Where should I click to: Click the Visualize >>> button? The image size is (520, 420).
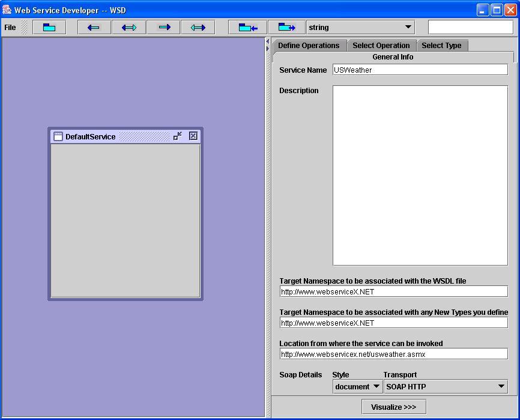click(394, 407)
